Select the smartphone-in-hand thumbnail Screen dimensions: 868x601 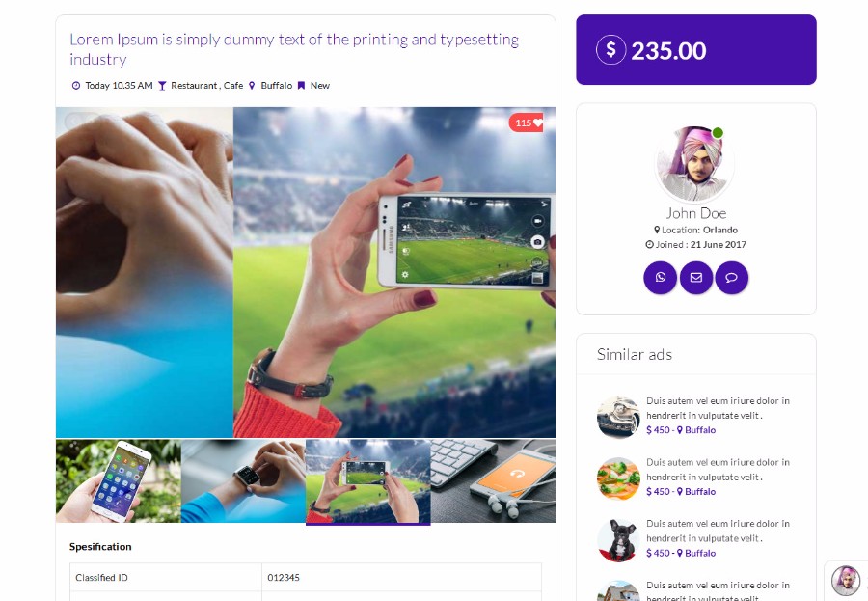(119, 480)
